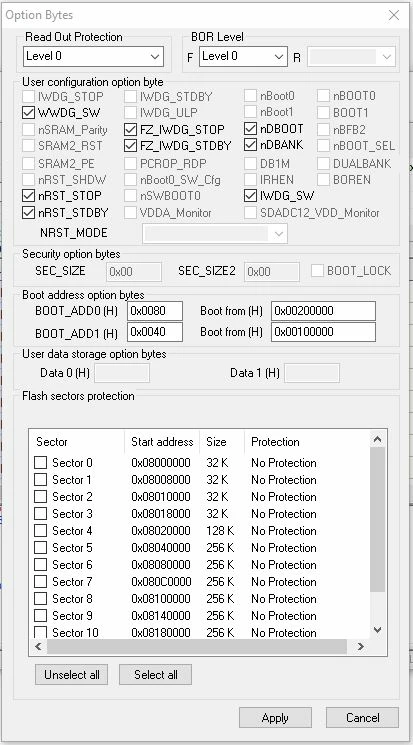Image resolution: width=413 pixels, height=745 pixels.
Task: Click No Protection text for Sector 0
Action: (284, 463)
